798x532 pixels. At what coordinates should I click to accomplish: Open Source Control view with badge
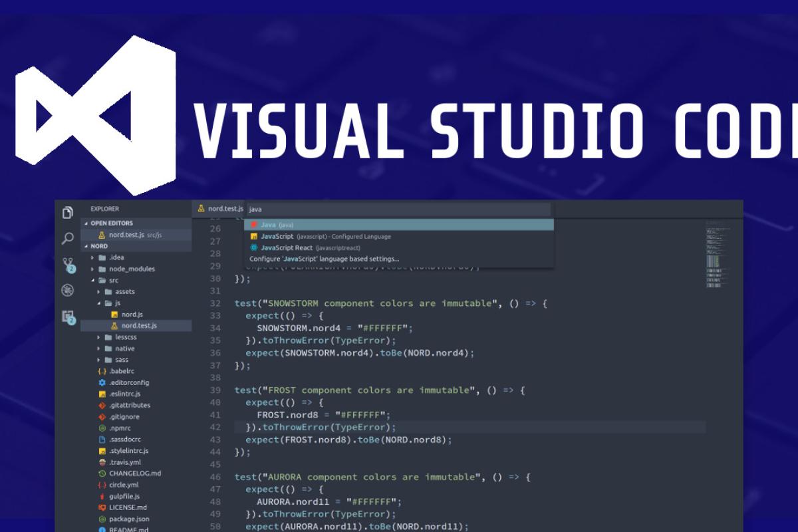[x=68, y=265]
